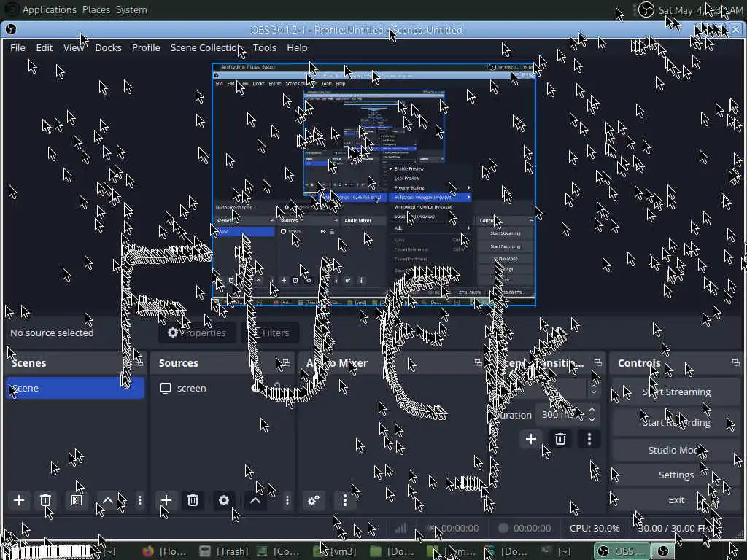Switch to the [vm3] taskbar window
The width and height of the screenshot is (747, 560).
pos(334,551)
